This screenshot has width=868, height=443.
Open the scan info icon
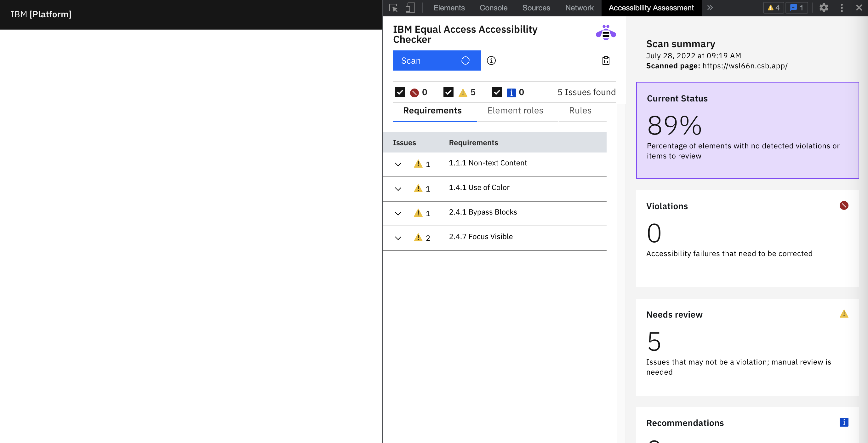(491, 61)
